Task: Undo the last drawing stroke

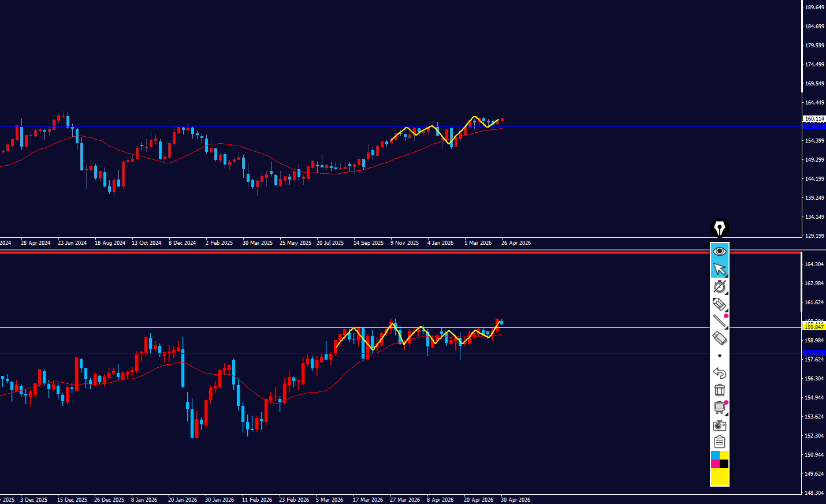Action: point(719,373)
